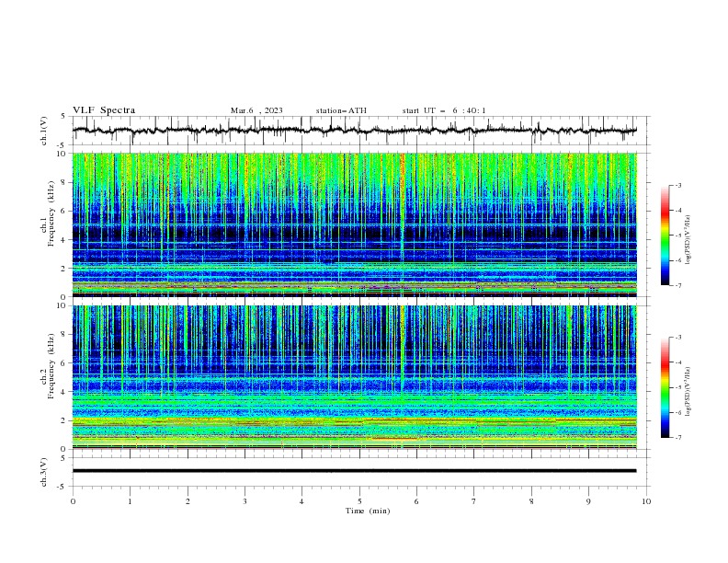Click time axis tick label "8"
Viewport: 728px width, 563px height.
531,501
